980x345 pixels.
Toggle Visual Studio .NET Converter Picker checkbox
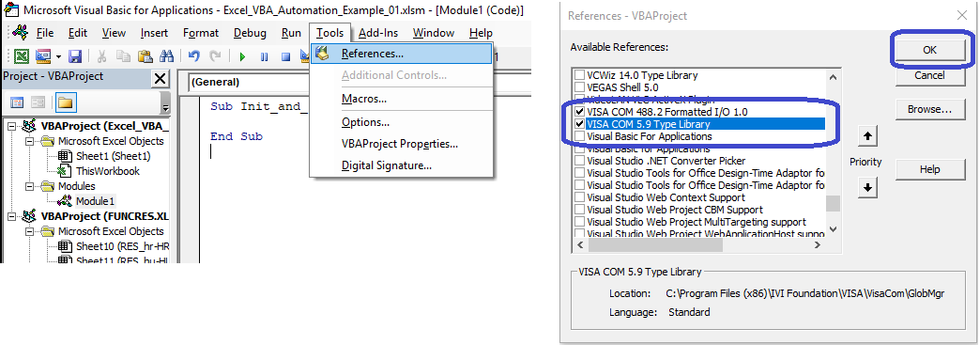[579, 161]
